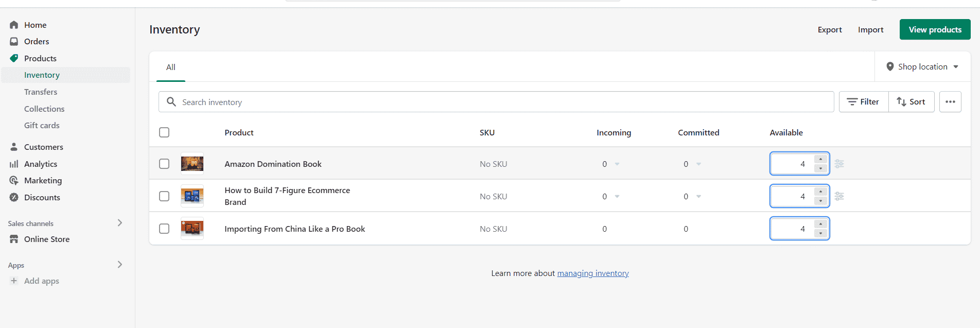Open the Shop location dropdown

922,67
